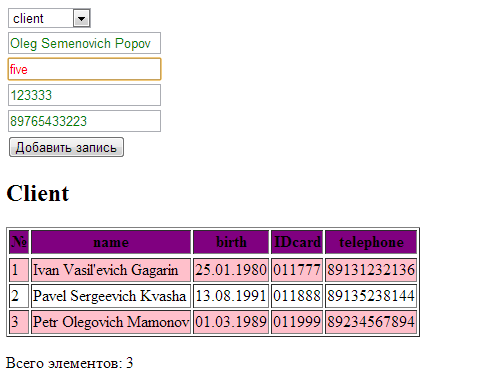Screen dimensions: 486x385
Task: Click the IDcard column header
Action: point(297,242)
